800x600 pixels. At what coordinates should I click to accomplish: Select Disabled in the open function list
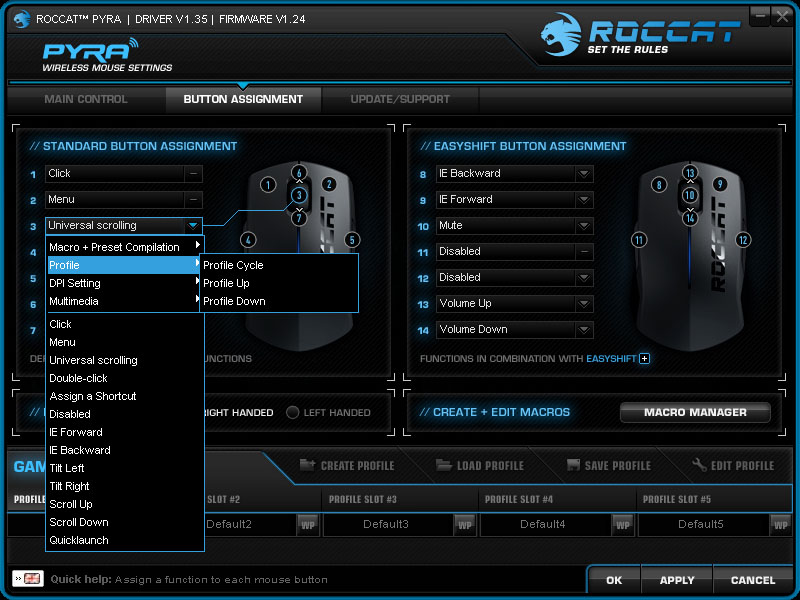pyautogui.click(x=124, y=414)
